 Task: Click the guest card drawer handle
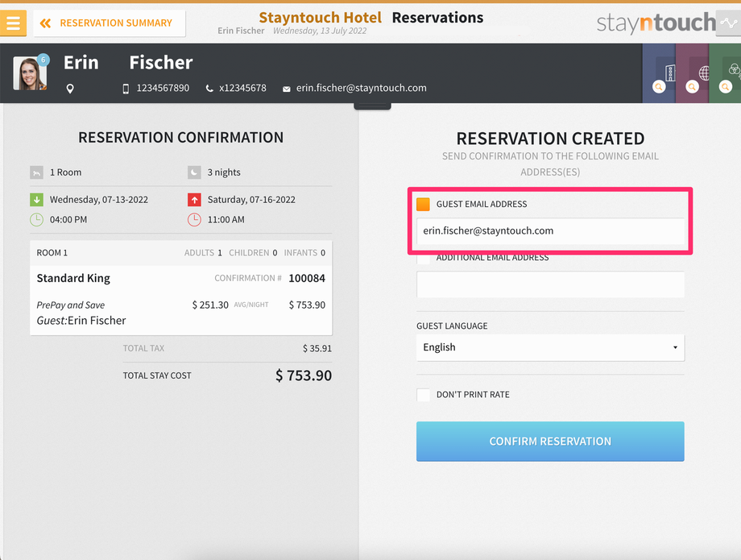372,106
